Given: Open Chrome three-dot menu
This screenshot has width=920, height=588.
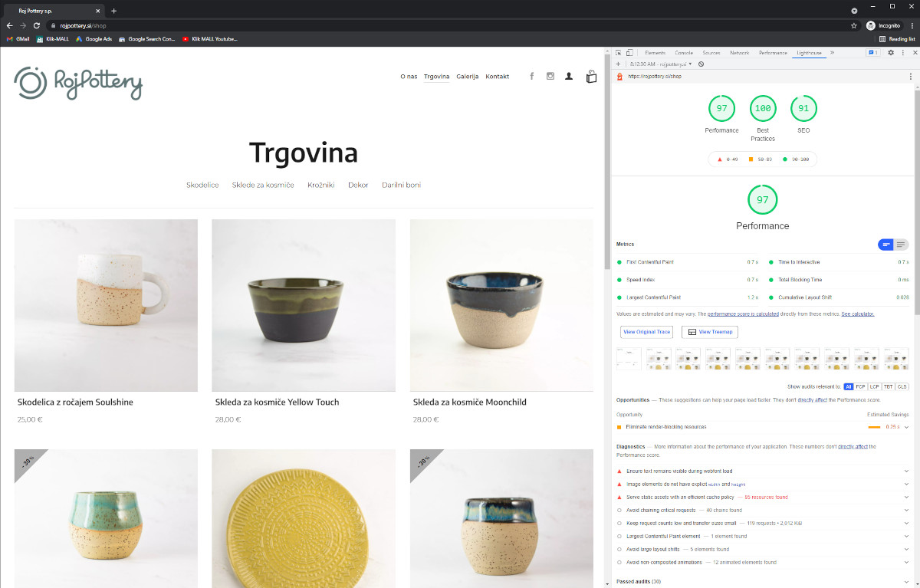Looking at the screenshot, I should 912,25.
